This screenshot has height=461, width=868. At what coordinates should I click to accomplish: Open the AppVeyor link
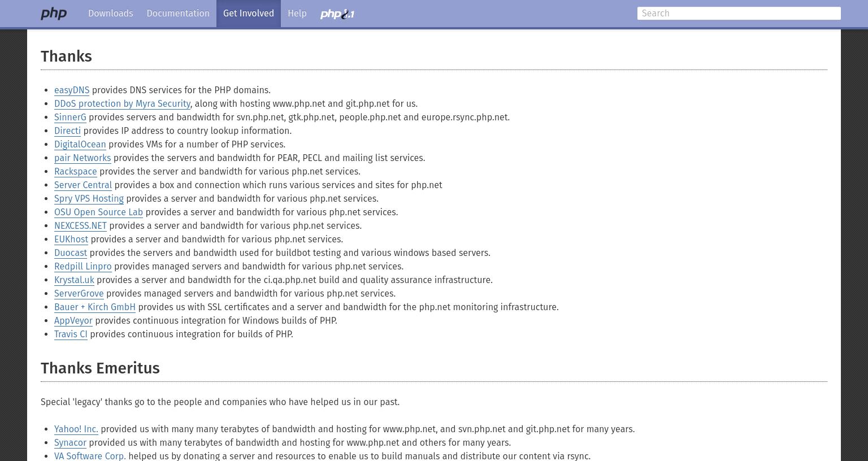(x=73, y=321)
